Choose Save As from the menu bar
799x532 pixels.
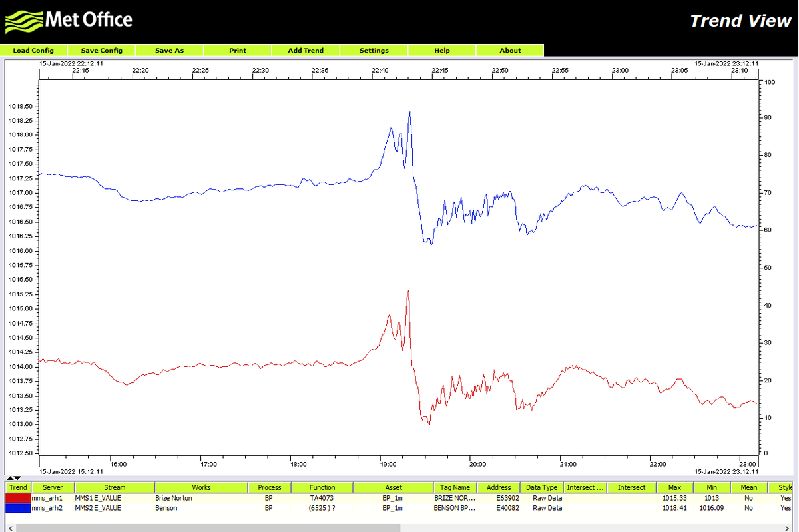click(x=170, y=50)
